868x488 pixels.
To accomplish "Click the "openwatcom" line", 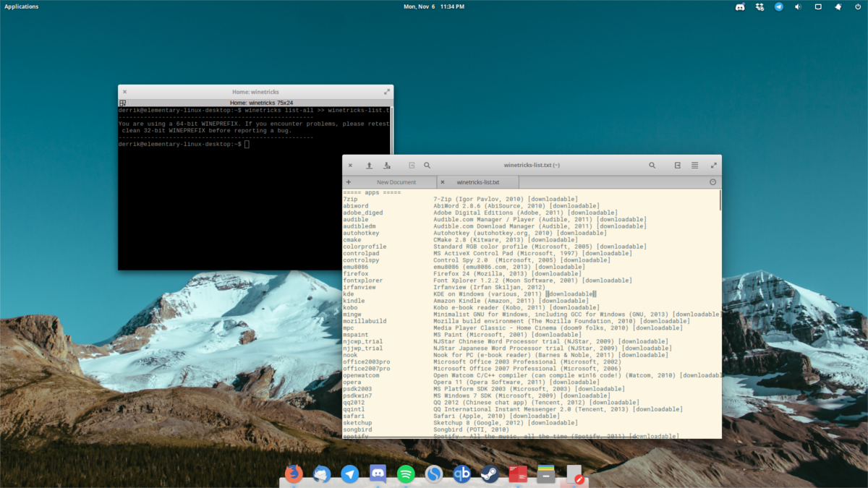I will (x=361, y=375).
